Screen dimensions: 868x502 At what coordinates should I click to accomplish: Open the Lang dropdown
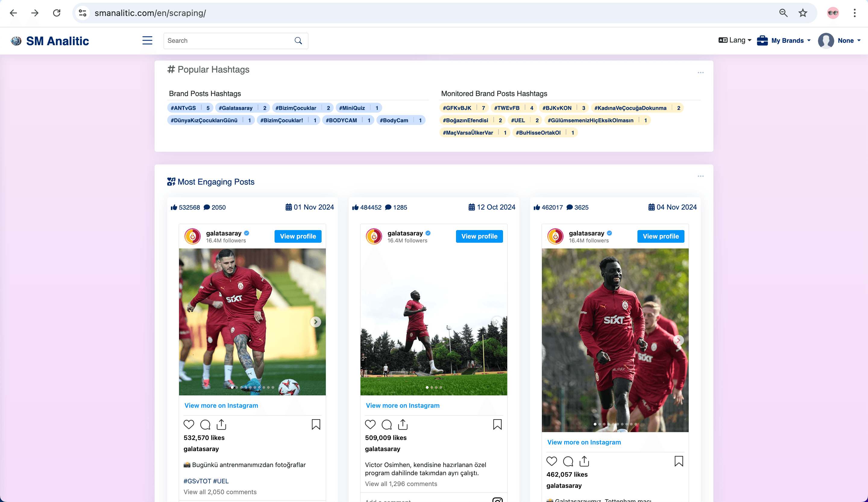pos(735,40)
